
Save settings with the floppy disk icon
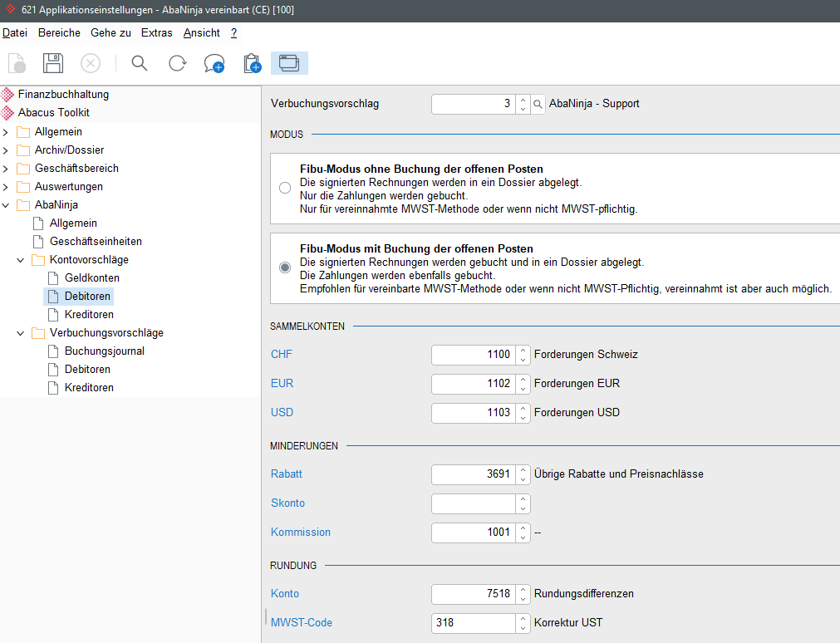pos(53,63)
